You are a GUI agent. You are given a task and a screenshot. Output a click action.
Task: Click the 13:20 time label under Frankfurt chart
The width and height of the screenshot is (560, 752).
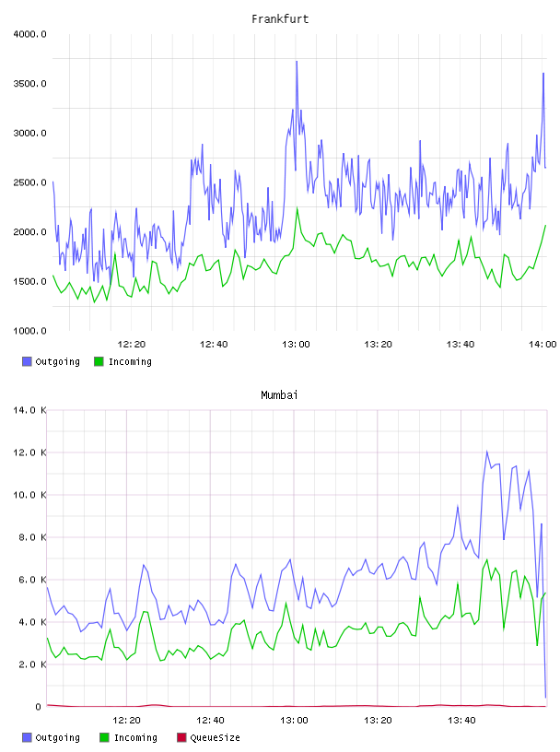(378, 344)
